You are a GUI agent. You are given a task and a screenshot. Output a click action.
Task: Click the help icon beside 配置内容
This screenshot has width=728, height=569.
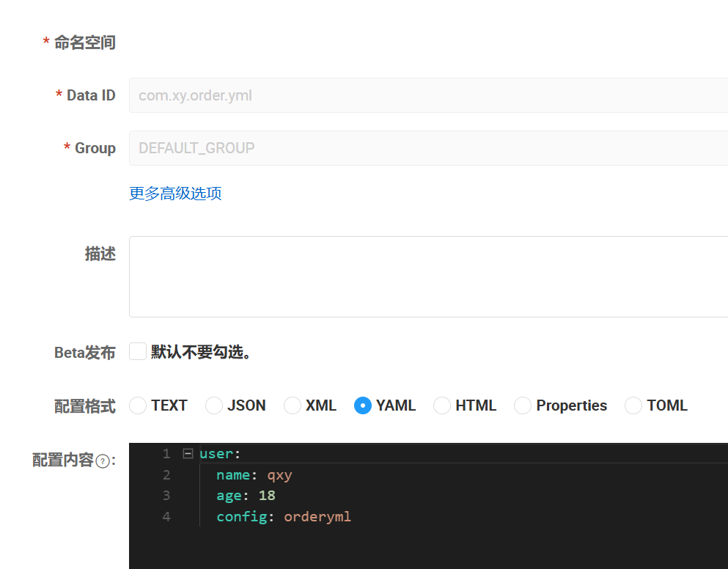pyautogui.click(x=103, y=460)
